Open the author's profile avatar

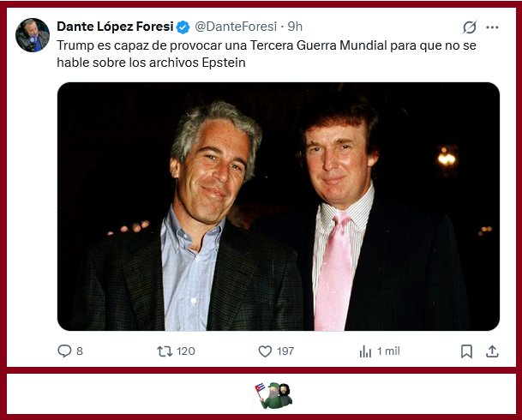[x=33, y=34]
